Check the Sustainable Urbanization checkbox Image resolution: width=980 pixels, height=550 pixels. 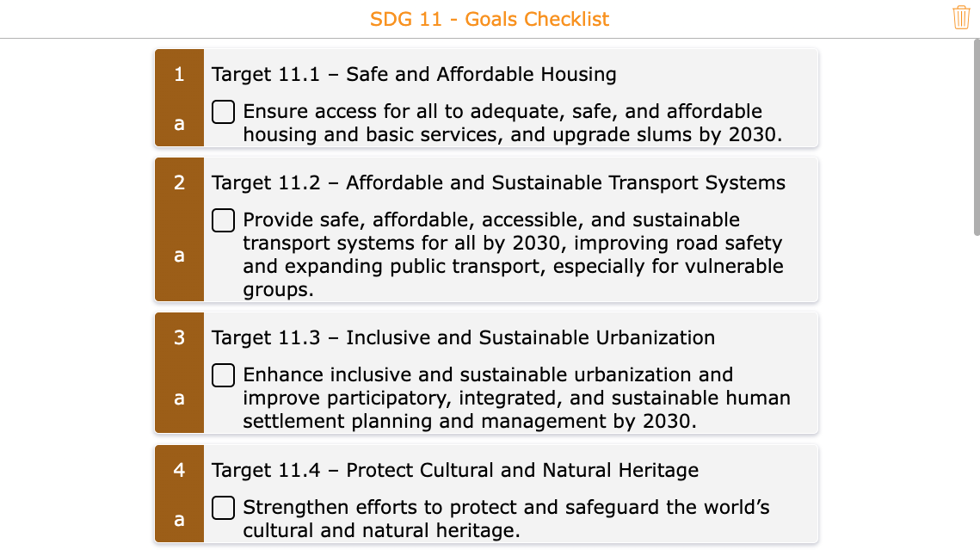tap(223, 374)
